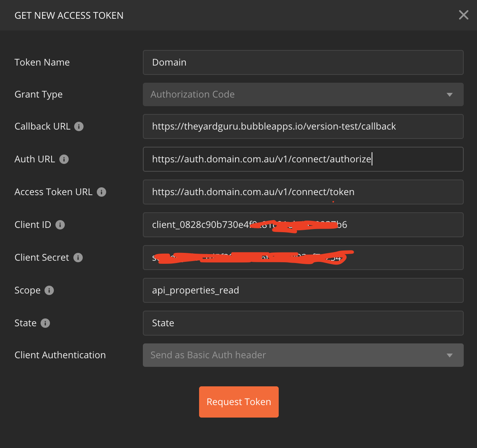The height and width of the screenshot is (448, 477).
Task: Open the Grant Type dropdown
Action: point(303,94)
